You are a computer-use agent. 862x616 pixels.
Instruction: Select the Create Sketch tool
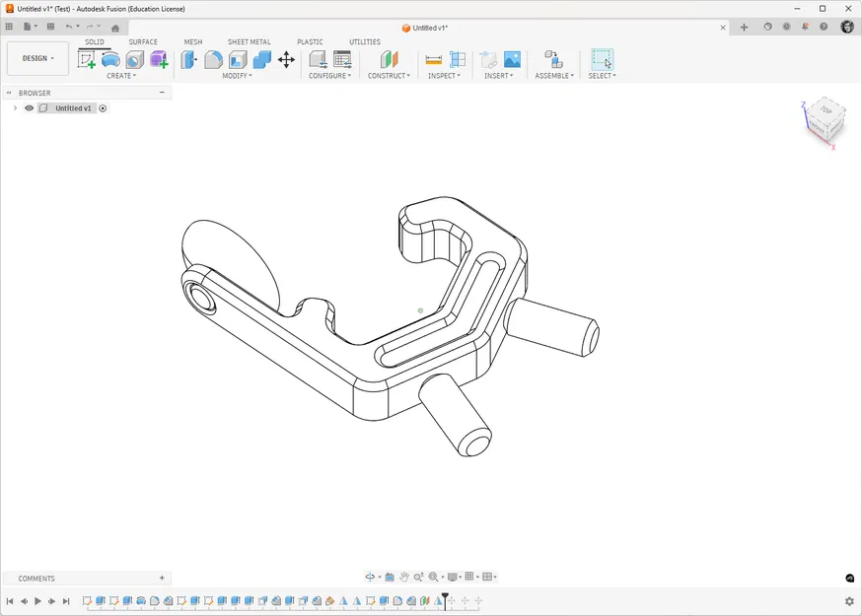[x=87, y=59]
